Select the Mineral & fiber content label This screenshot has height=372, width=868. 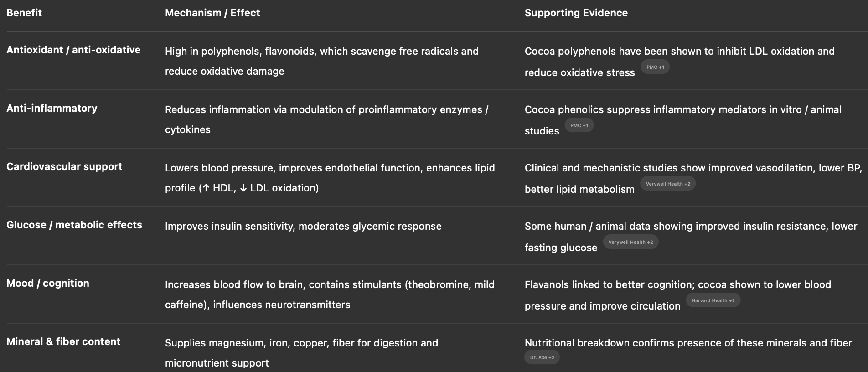pos(63,341)
